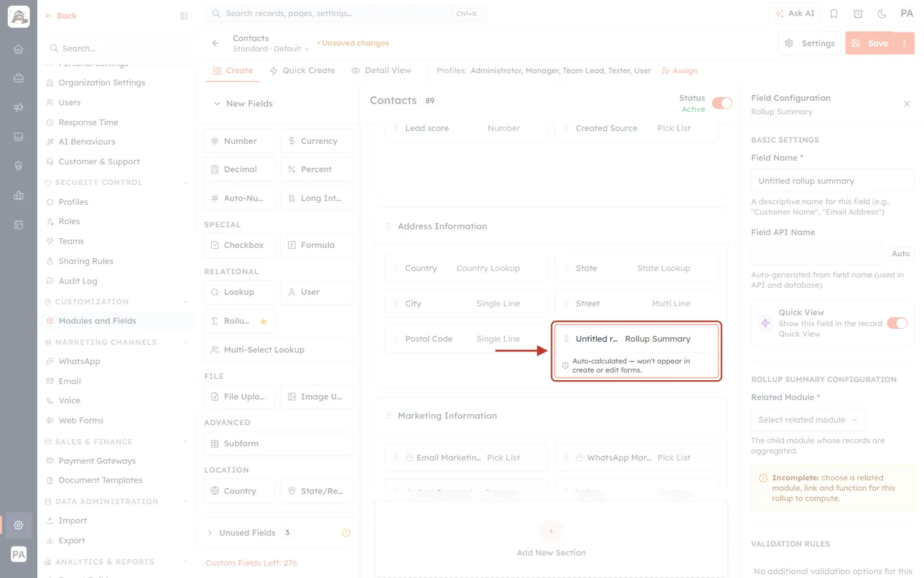The image size is (924, 578).
Task: Pick the Formula field type
Action: 316,245
